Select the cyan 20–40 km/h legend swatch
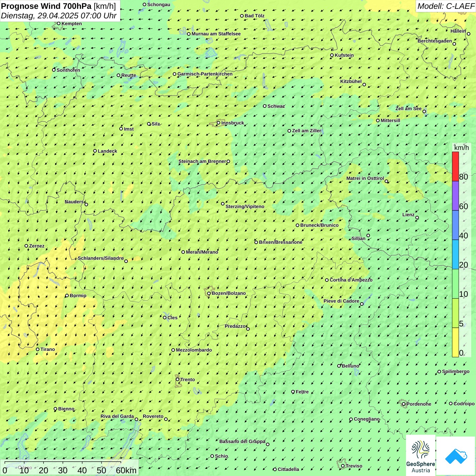The height and width of the screenshot is (476, 476). click(455, 255)
